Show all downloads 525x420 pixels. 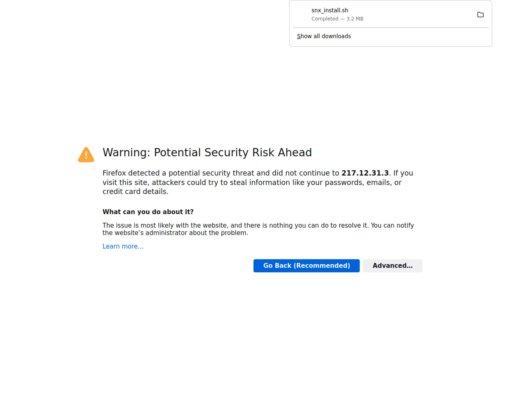tap(324, 36)
